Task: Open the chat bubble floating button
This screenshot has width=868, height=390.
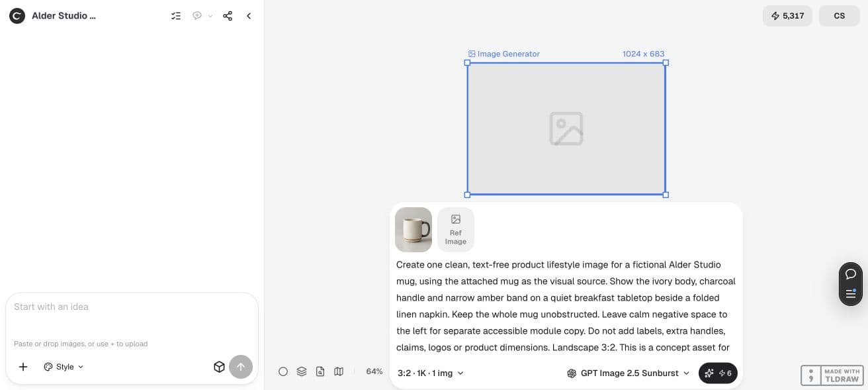Action: coord(851,274)
